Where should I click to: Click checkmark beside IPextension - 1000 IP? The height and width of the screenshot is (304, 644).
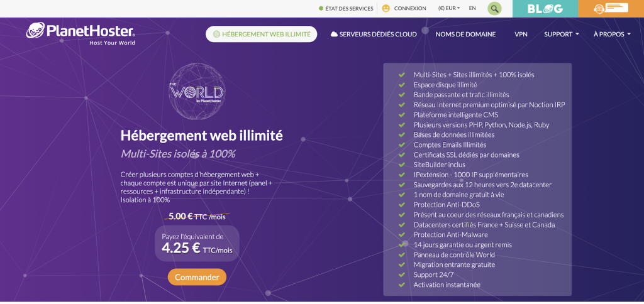tap(402, 175)
